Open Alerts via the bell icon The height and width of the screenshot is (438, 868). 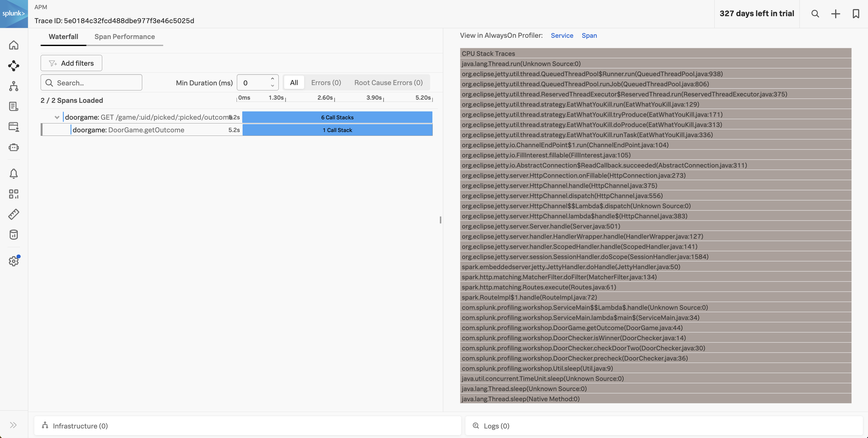pos(14,174)
